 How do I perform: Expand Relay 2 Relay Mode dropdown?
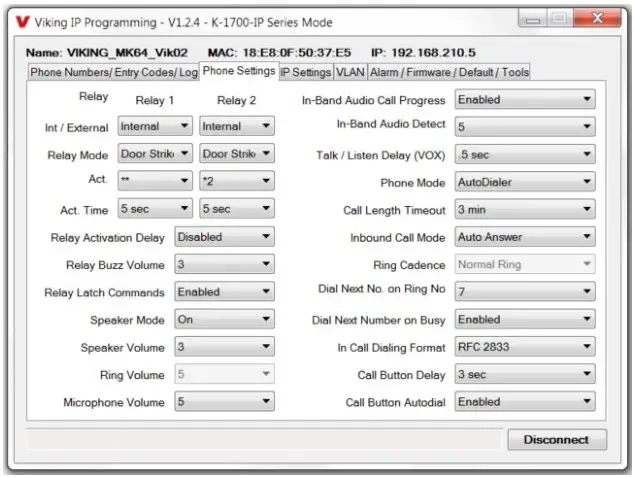237,154
